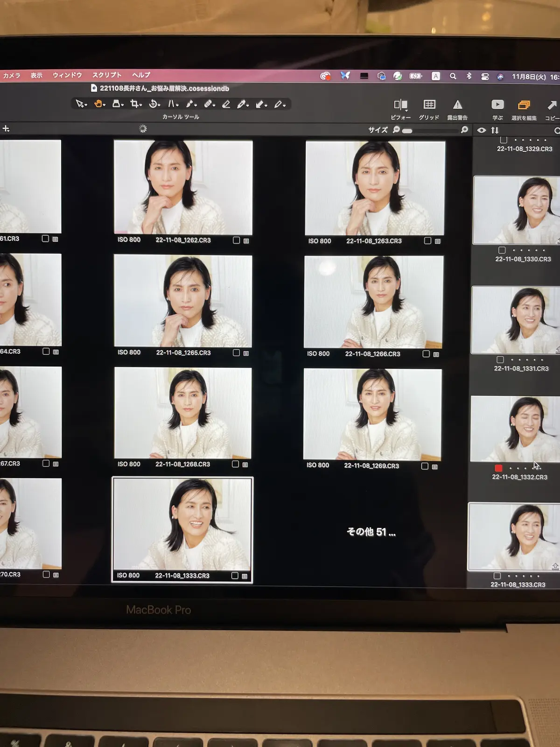Open the ウィンドウ menu
The height and width of the screenshot is (747, 560).
(67, 75)
